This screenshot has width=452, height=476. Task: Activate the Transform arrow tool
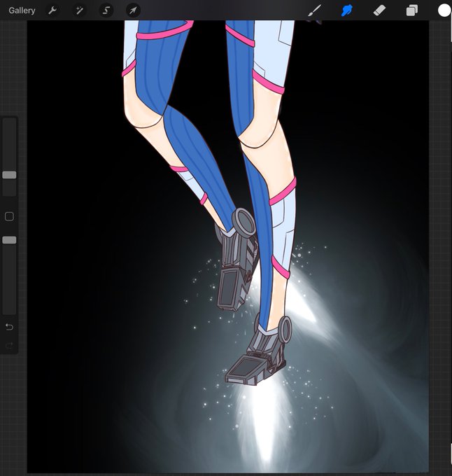click(133, 10)
